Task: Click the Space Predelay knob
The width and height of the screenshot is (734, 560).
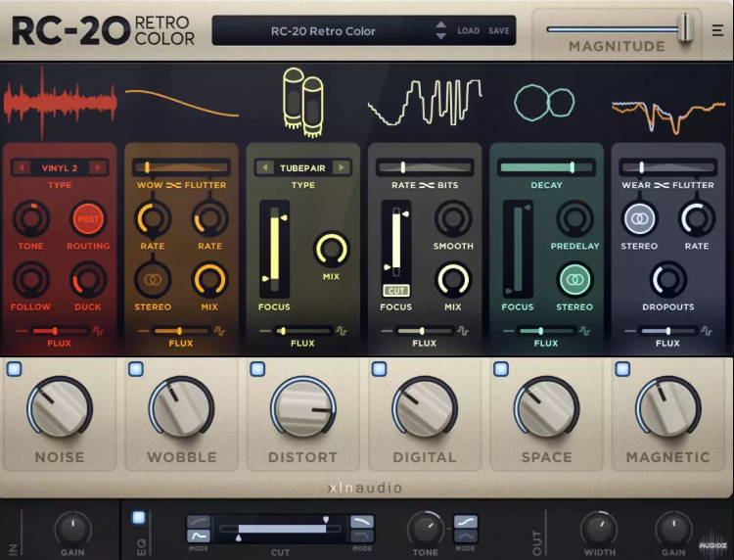Action: pyautogui.click(x=574, y=218)
